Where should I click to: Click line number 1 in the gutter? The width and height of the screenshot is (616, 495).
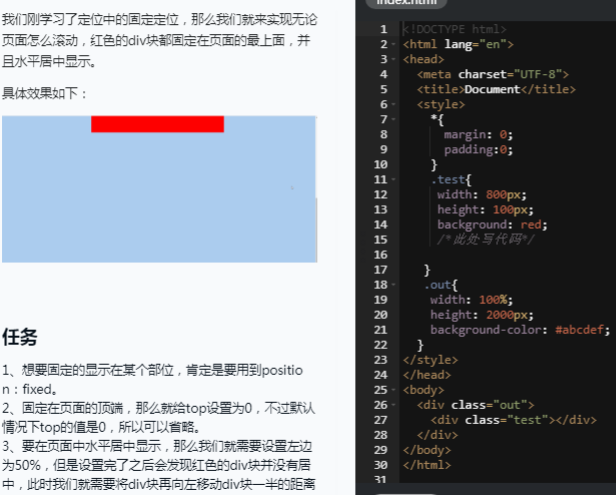pyautogui.click(x=383, y=29)
